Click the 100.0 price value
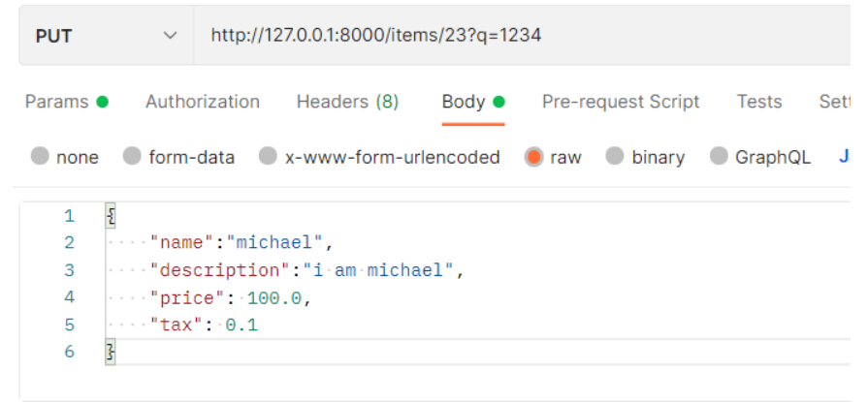 [x=274, y=298]
